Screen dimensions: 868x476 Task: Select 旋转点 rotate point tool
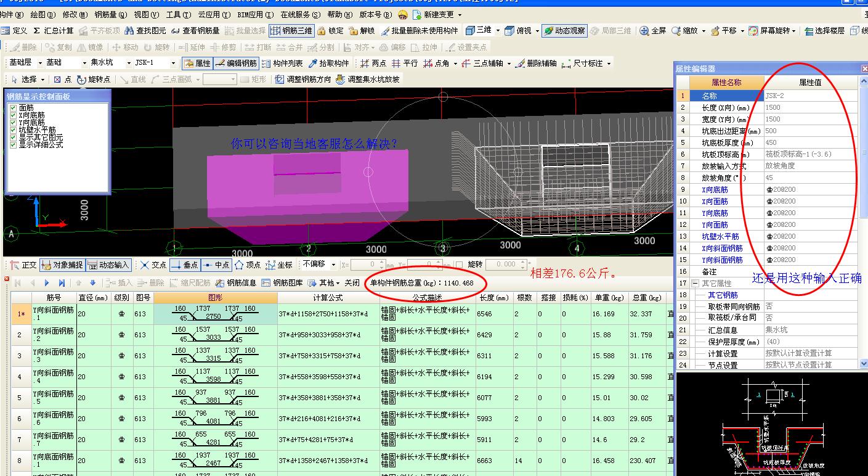tap(94, 80)
